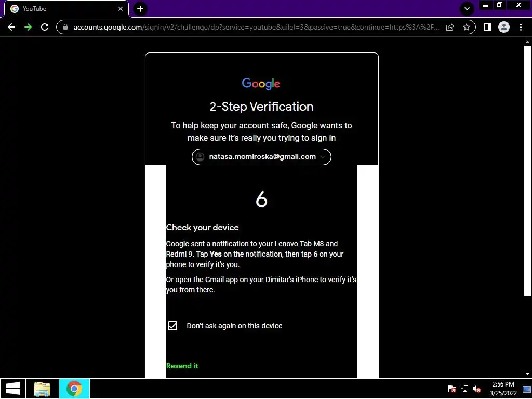This screenshot has width=532, height=399.
Task: Open File Explorer from taskbar
Action: [42, 389]
